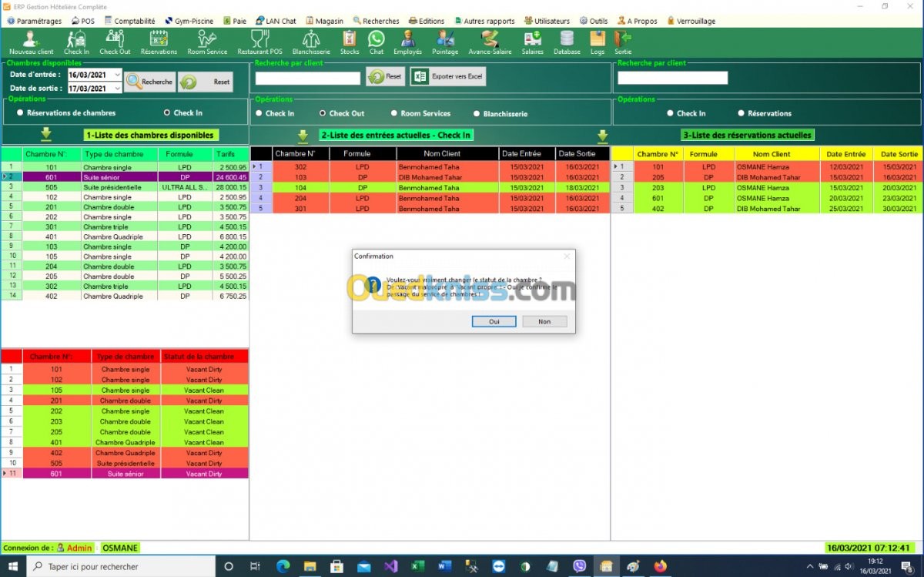Open the Réservations toolbar icon
Screen dimensions: 924x577
click(159, 42)
